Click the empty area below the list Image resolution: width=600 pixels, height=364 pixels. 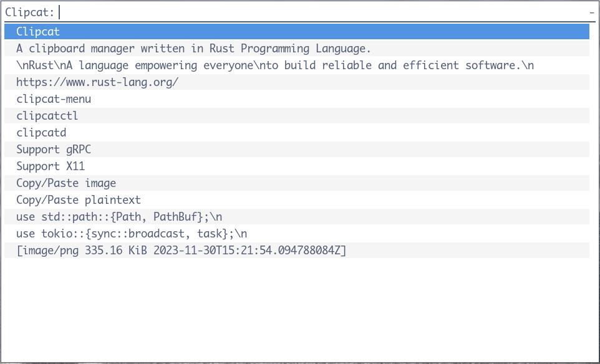tap(296, 310)
